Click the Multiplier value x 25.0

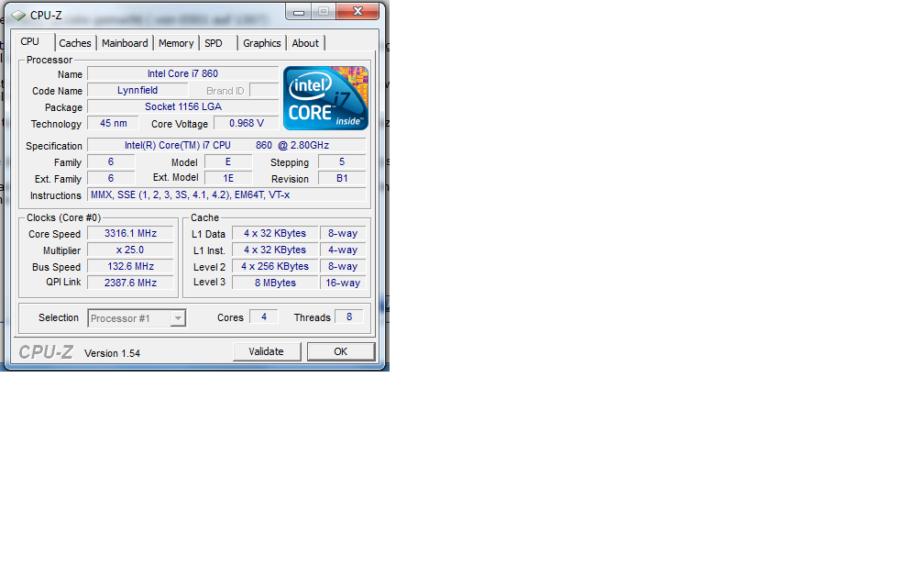130,250
